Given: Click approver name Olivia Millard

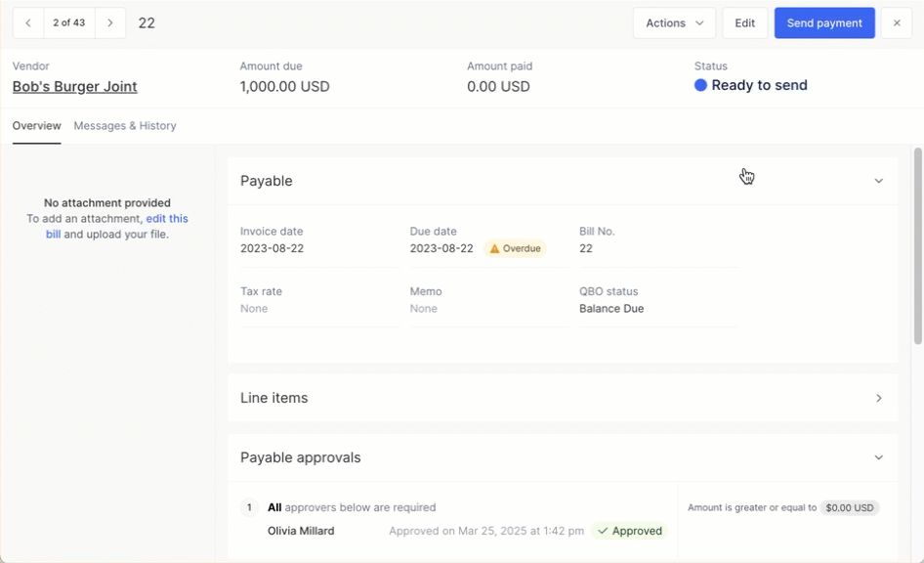Looking at the screenshot, I should point(301,531).
